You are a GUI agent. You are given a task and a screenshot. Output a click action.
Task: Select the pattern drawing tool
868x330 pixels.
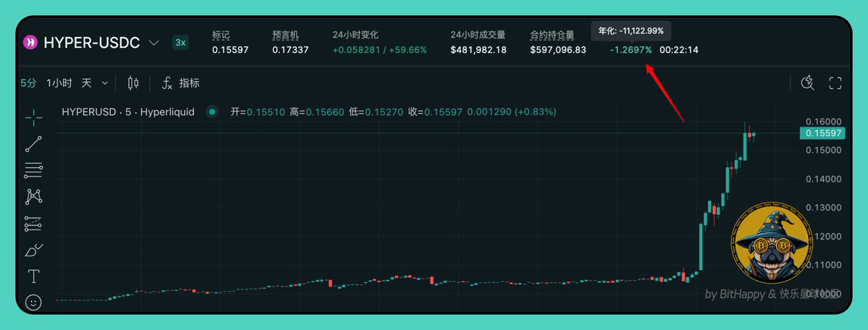[x=33, y=197]
